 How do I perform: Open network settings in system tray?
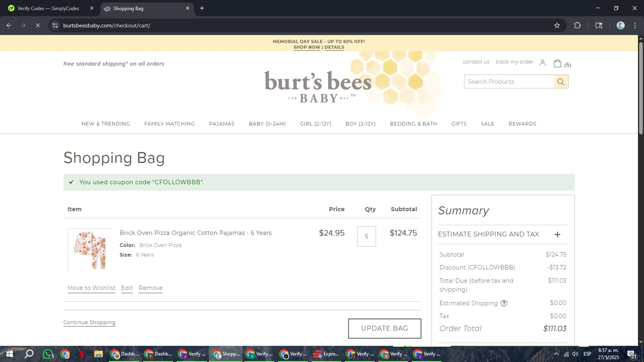tap(566, 354)
